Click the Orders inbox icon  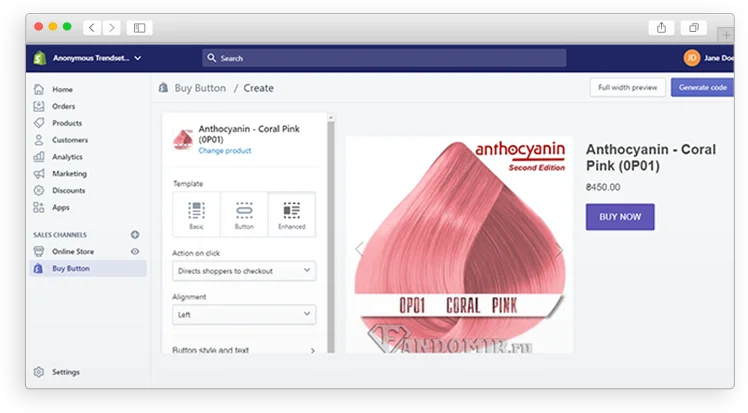pos(39,106)
